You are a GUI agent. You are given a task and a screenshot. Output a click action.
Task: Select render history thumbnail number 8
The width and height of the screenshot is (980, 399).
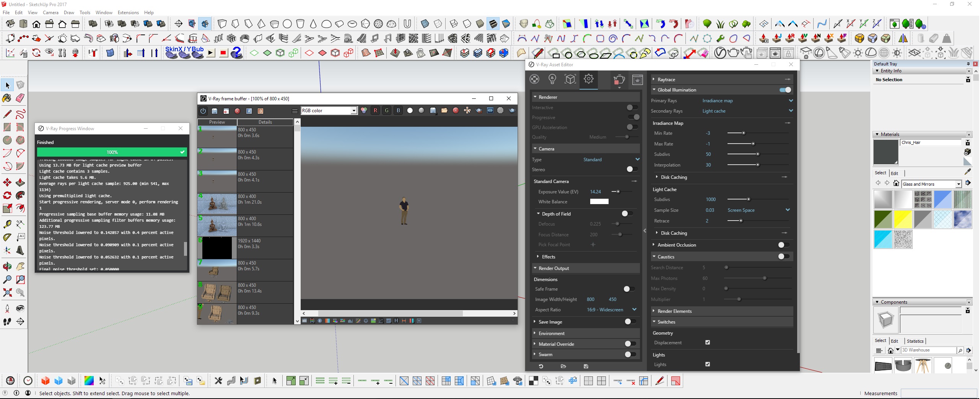217,293
